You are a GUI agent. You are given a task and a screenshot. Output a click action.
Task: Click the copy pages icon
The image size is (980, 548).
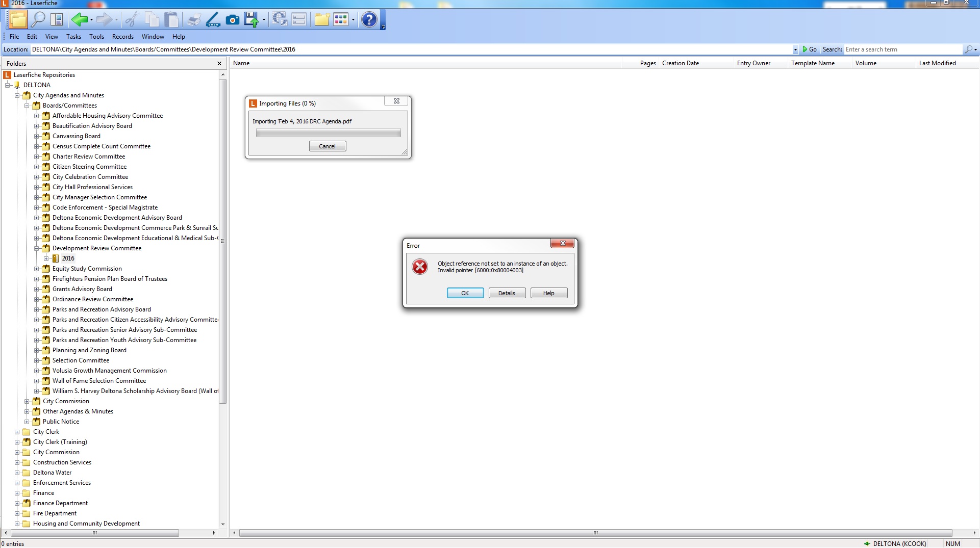152,20
